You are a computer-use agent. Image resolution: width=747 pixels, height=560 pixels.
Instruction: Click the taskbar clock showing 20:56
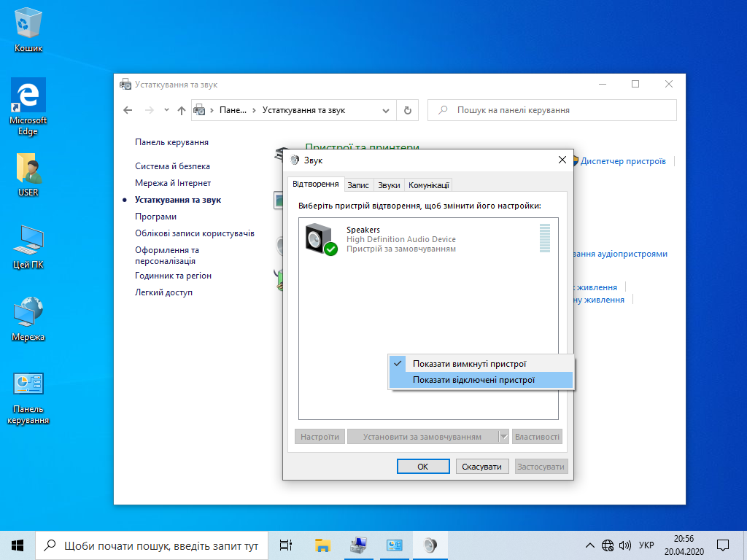(684, 545)
